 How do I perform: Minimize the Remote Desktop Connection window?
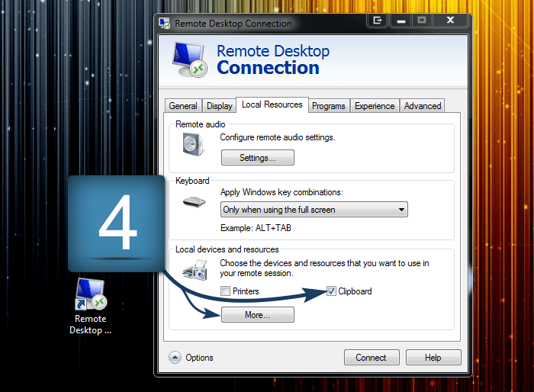[401, 21]
